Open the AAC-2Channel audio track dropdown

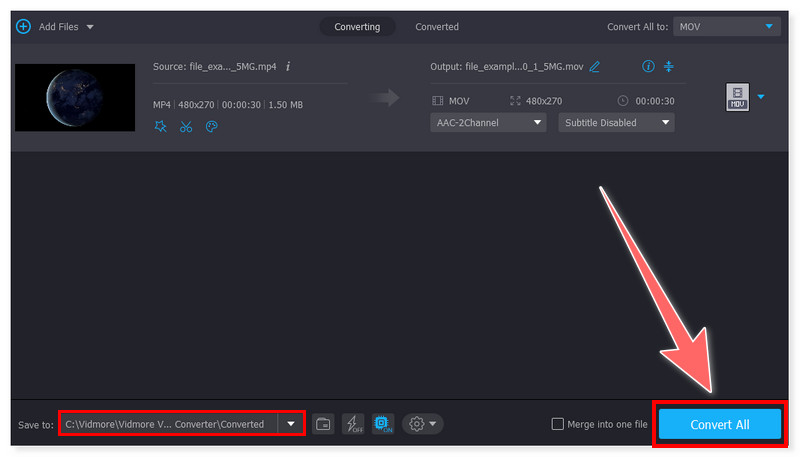[488, 123]
